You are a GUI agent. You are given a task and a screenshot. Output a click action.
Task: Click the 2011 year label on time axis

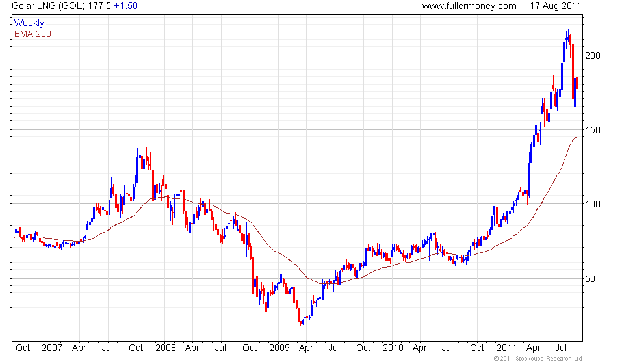[506, 348]
